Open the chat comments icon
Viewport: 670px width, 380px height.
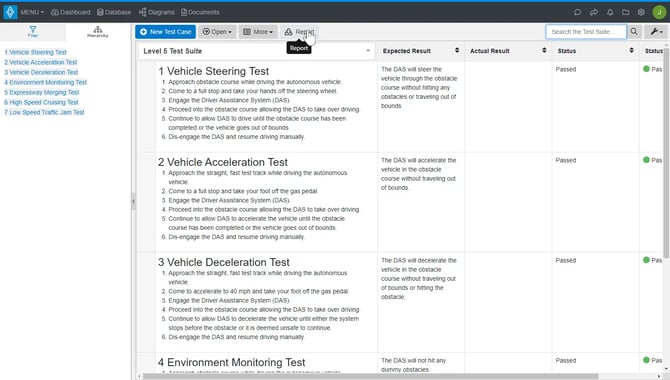tap(577, 12)
